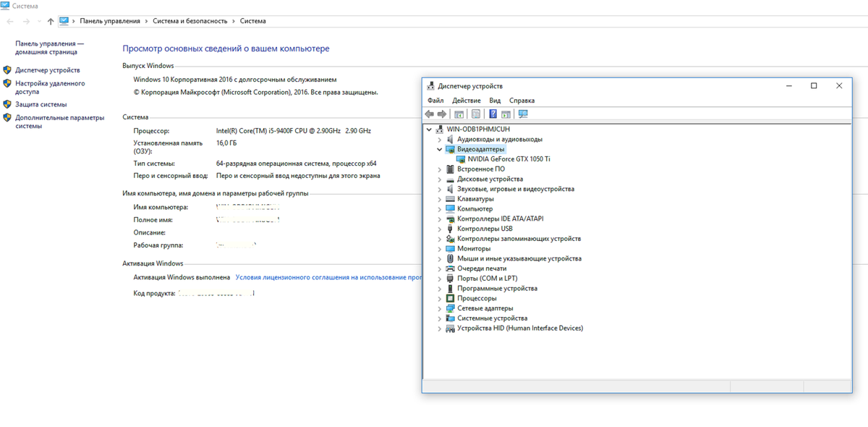Expand the Контроллеры запоминающих устройств category
The width and height of the screenshot is (868, 427).
click(439, 239)
